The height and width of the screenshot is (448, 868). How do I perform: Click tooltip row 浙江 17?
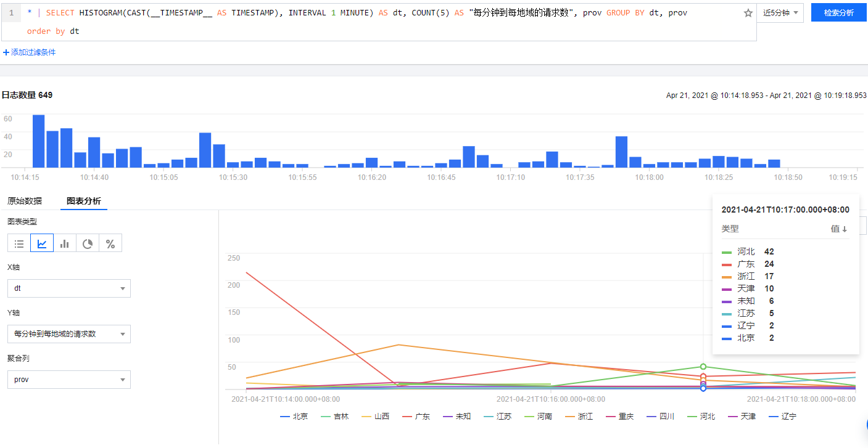(x=785, y=276)
